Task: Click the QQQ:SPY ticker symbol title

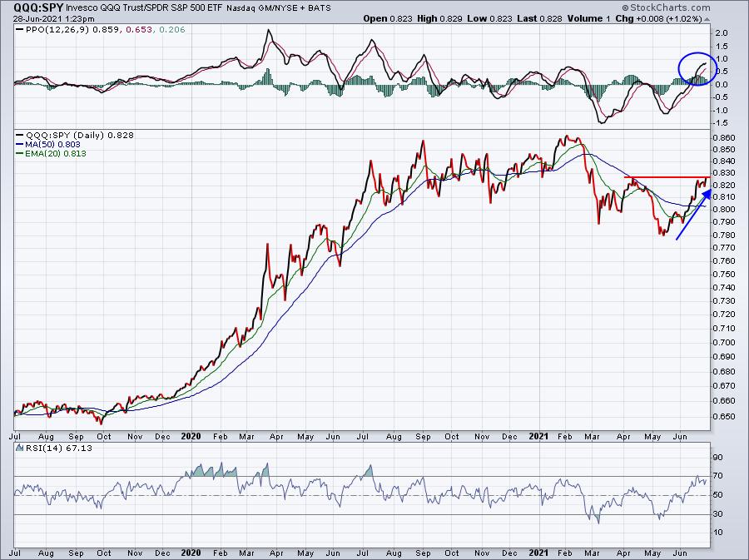Action: 37,7
